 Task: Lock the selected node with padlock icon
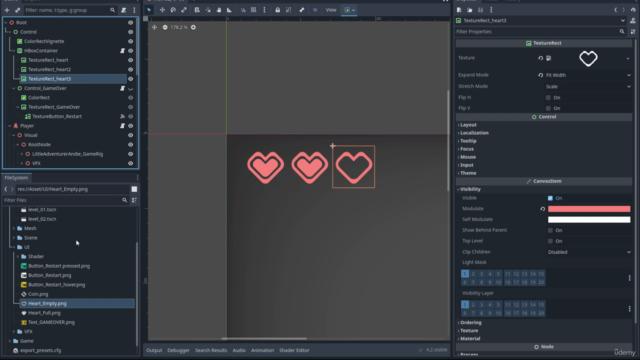tap(278, 10)
